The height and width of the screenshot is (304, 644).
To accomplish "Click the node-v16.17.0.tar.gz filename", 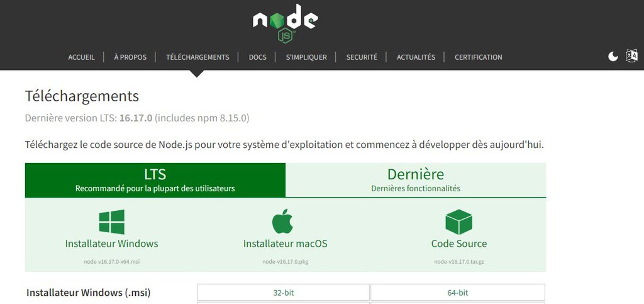I will 459,262.
